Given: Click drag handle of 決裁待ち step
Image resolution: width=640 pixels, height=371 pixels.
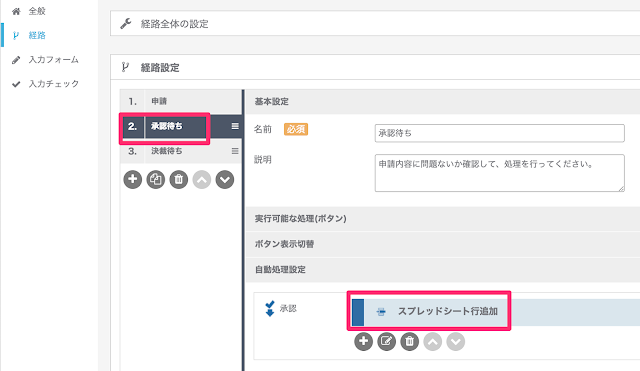Looking at the screenshot, I should coord(235,151).
